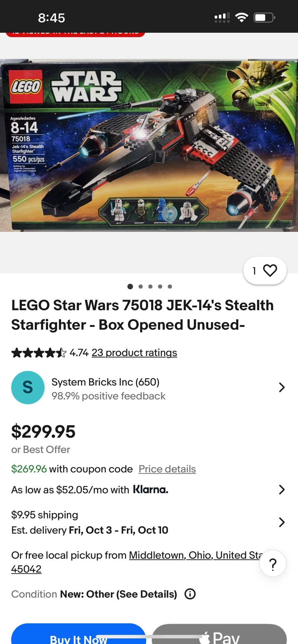Image resolution: width=298 pixels, height=644 pixels.
Task: Open the condition info icon
Action: click(x=190, y=594)
